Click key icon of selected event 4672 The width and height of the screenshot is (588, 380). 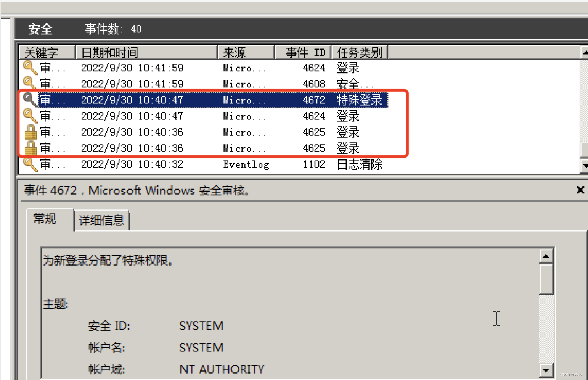click(30, 100)
